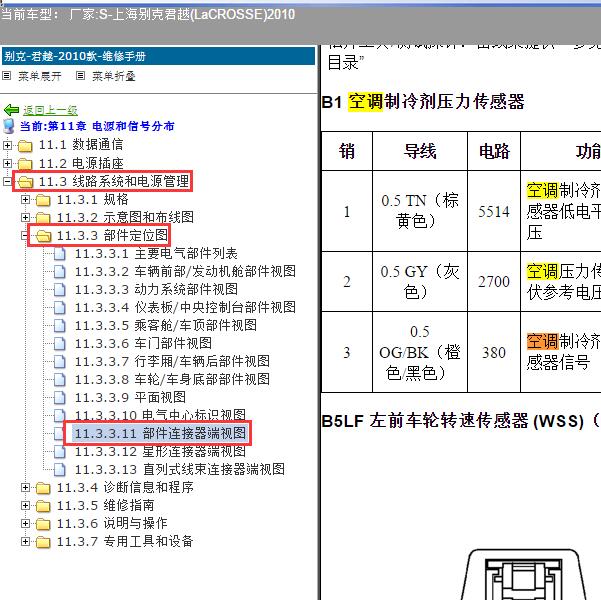Open 11.3.3.7 行李厢/车辆后部件视图
Screen dimensions: 601x600
[x=172, y=362]
